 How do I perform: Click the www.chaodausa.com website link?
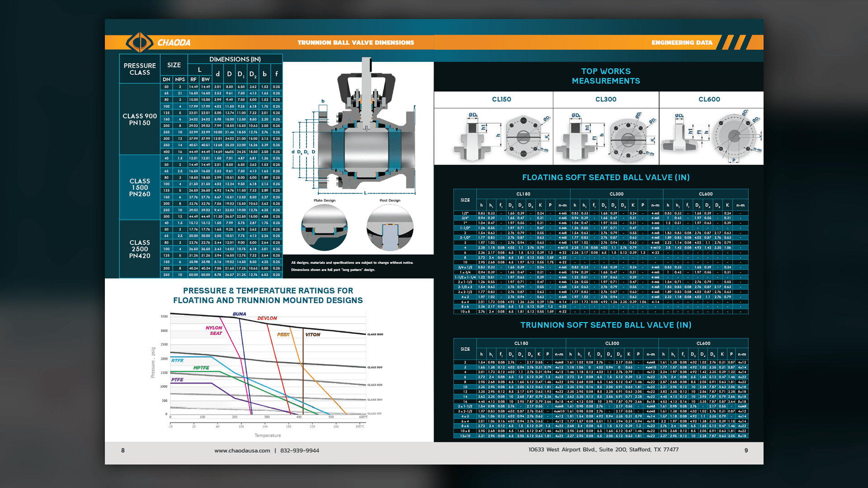coord(242,450)
